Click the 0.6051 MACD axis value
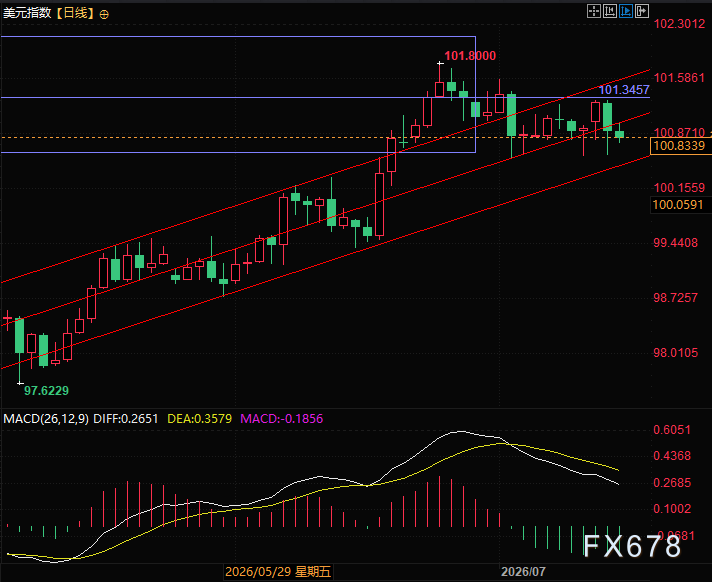712x582 pixels. [672, 430]
